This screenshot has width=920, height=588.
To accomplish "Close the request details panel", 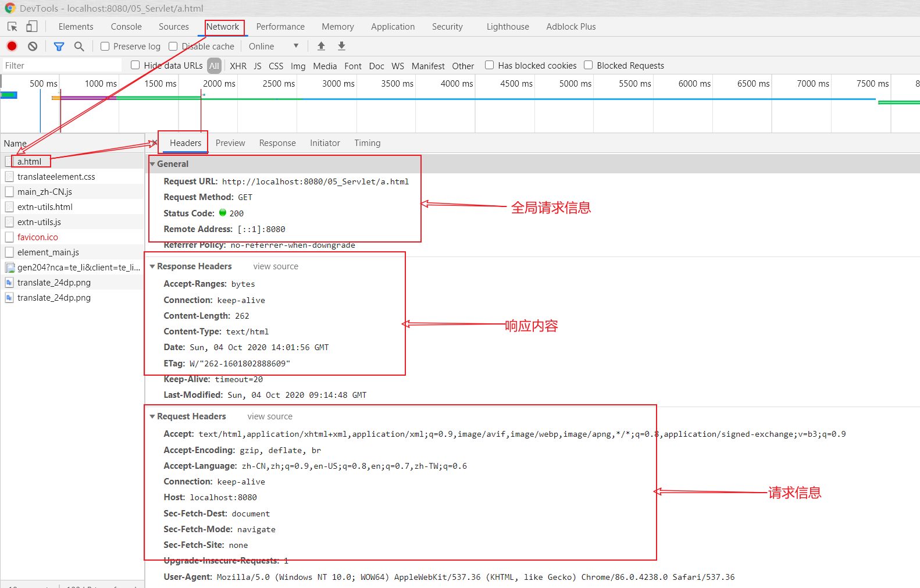I will pos(154,143).
